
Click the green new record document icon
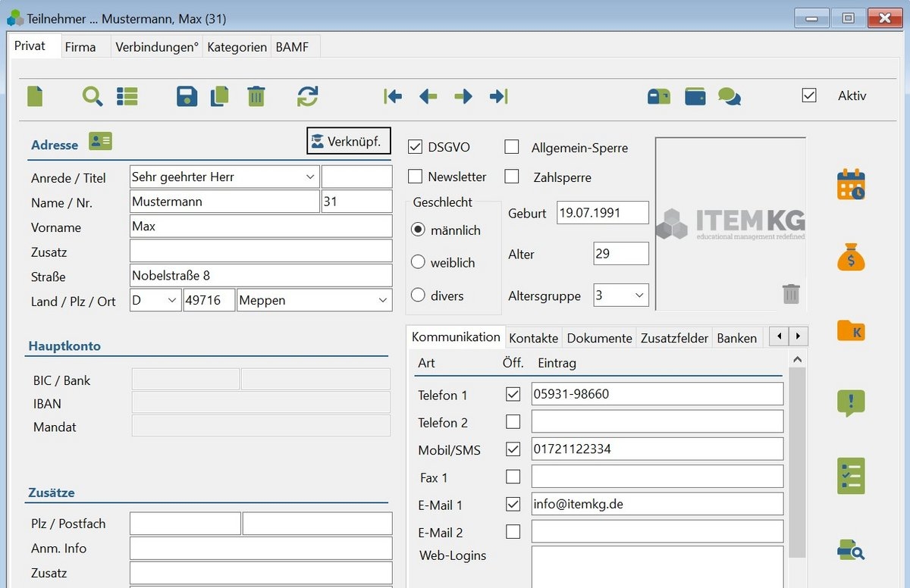click(x=35, y=96)
